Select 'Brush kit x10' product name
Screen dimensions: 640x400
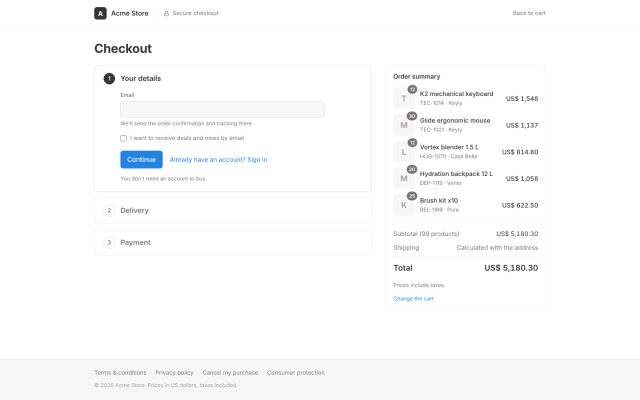click(439, 200)
